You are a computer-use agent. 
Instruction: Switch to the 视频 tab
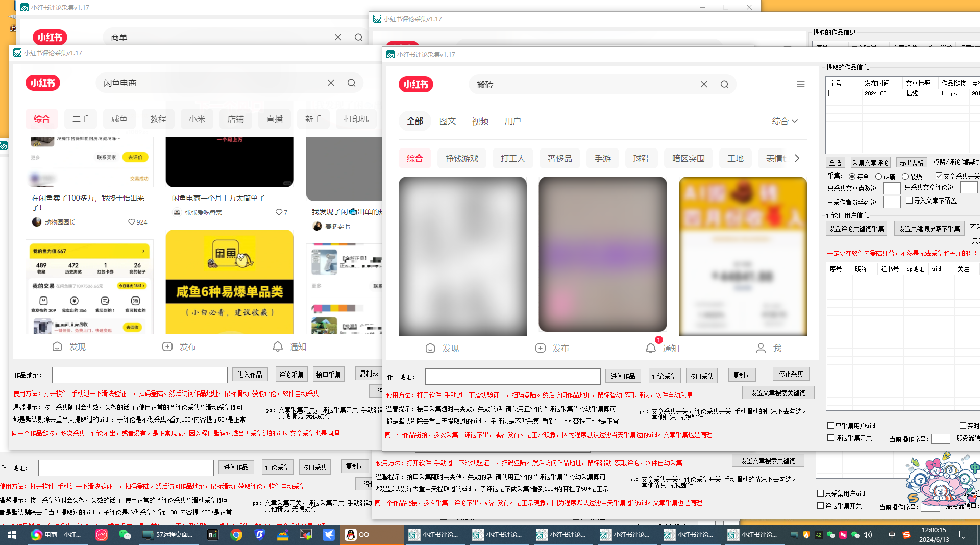click(480, 121)
